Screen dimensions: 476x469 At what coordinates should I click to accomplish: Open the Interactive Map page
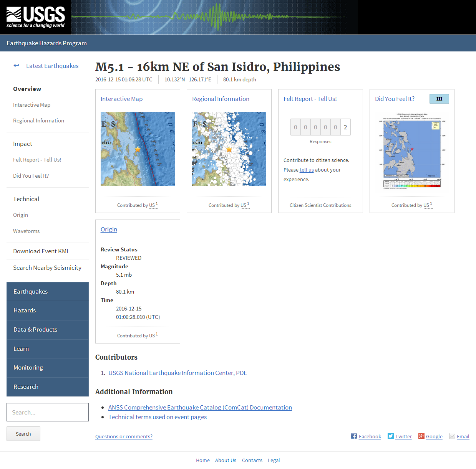click(x=121, y=99)
